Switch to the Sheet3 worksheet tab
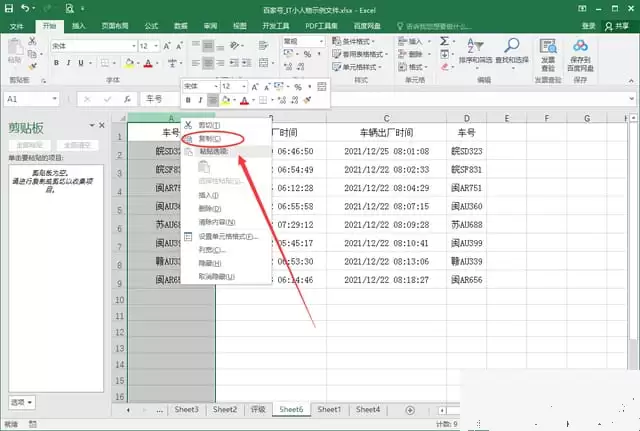Image resolution: width=640 pixels, height=431 pixels. 186,409
